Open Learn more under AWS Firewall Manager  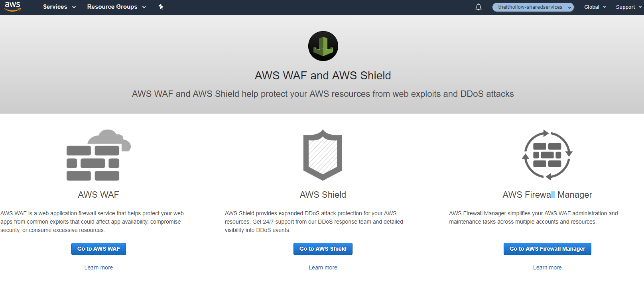point(547,267)
